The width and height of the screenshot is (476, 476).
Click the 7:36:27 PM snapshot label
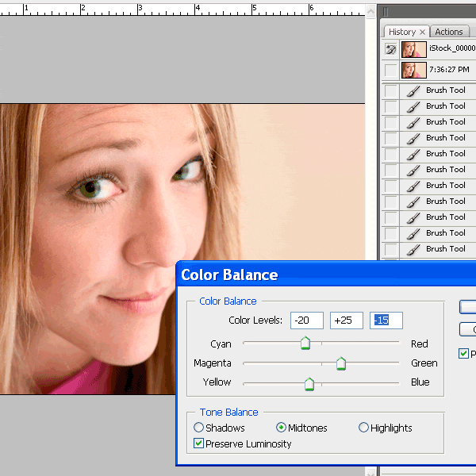[x=449, y=70]
